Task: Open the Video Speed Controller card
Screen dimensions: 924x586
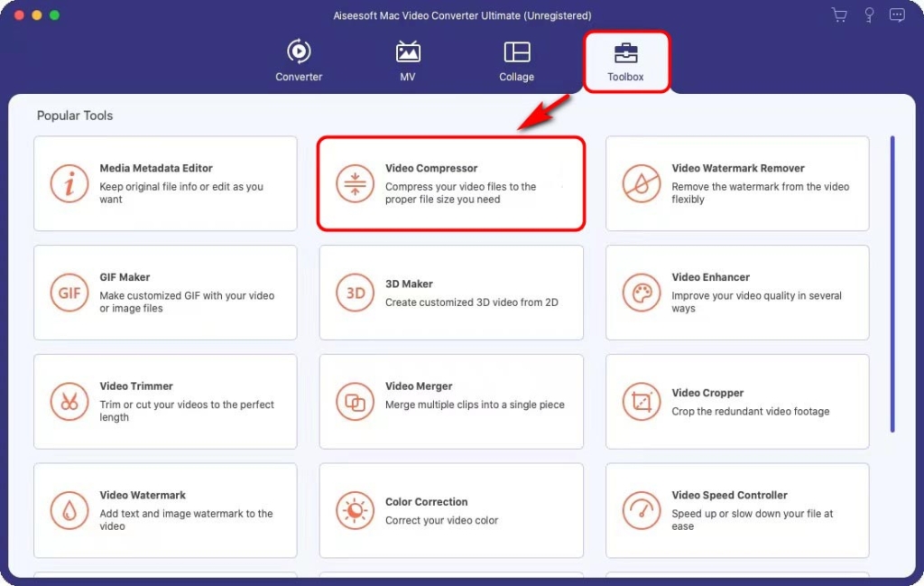Action: (x=737, y=510)
